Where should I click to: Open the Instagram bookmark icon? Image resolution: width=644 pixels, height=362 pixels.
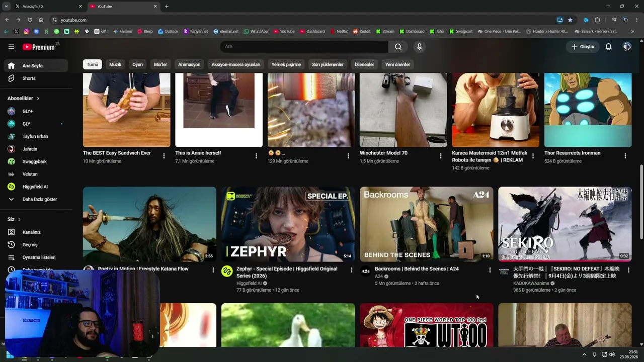pos(26,31)
